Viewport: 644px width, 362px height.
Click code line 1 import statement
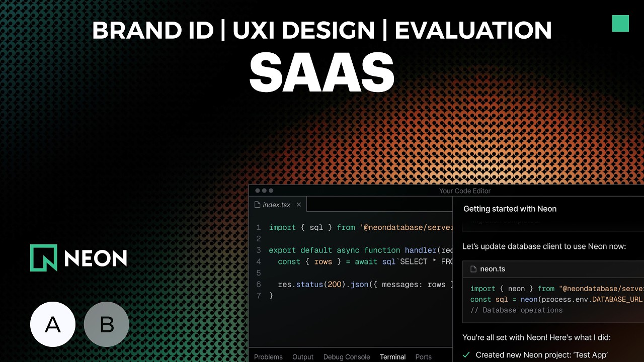(361, 228)
